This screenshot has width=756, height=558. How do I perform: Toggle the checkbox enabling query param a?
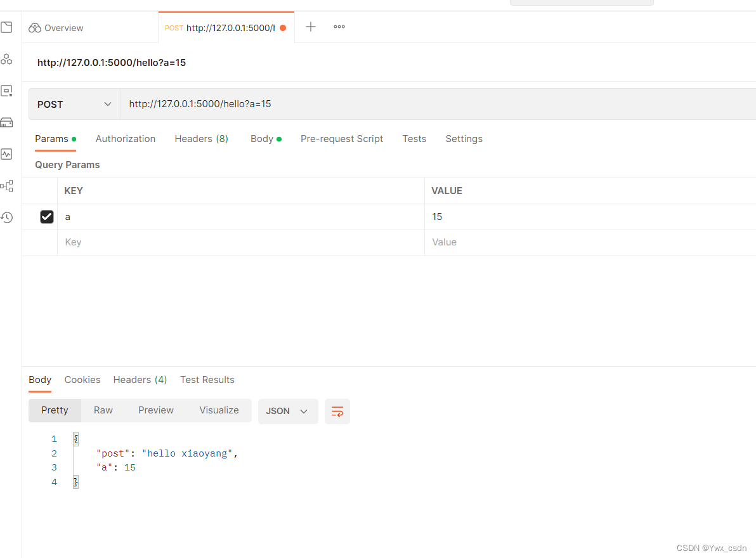point(46,216)
